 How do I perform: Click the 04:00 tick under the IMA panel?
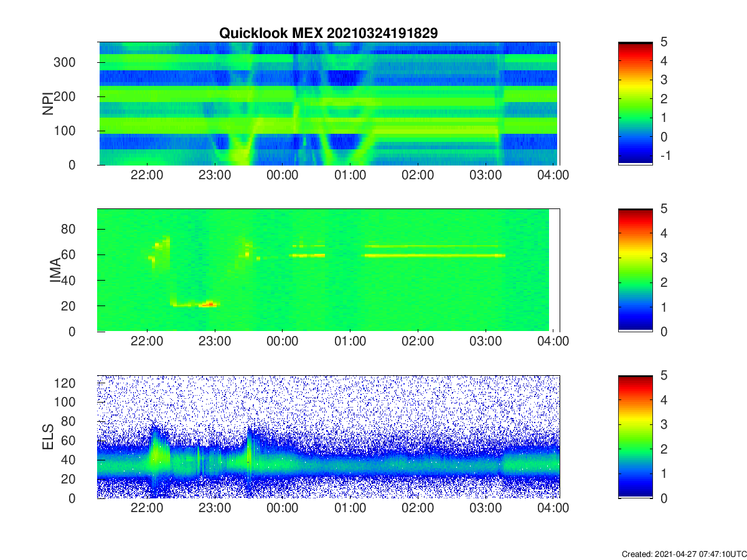(x=553, y=342)
